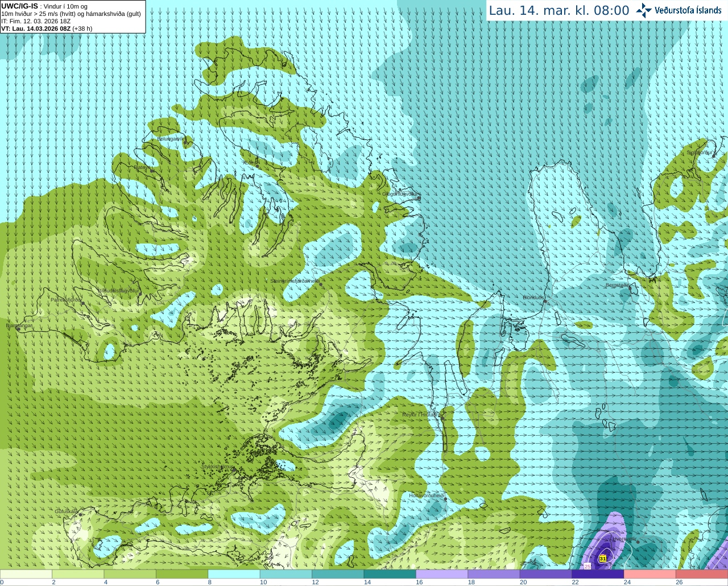Screen dimensions: 728x586
Task: Select the 6–8 m/s olive green legend swatch
Action: point(182,574)
